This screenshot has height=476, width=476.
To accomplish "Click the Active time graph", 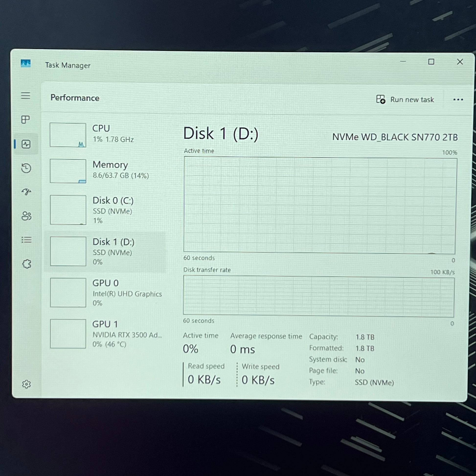I will [320, 205].
